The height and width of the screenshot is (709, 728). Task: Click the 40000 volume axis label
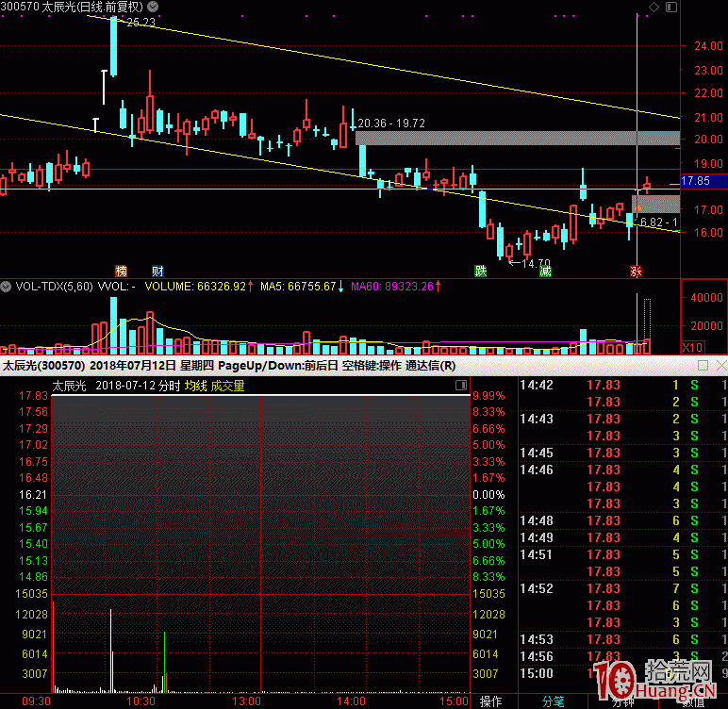coord(706,298)
